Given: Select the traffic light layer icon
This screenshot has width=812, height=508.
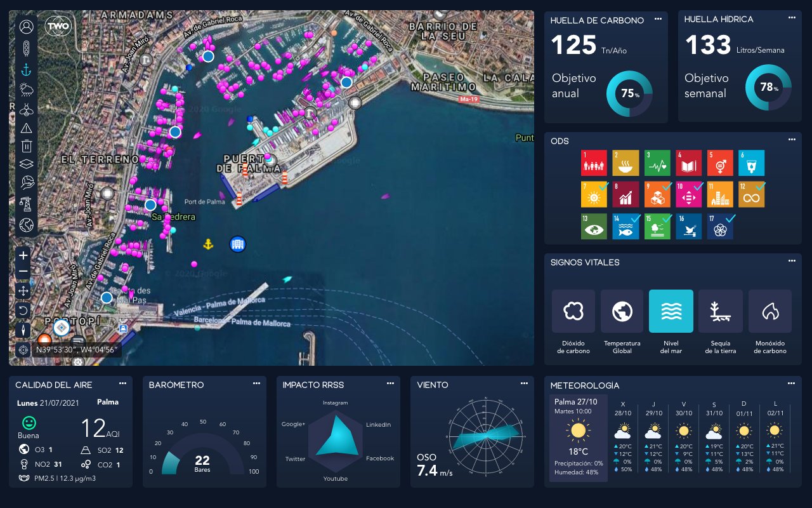Looking at the screenshot, I should pos(26,48).
